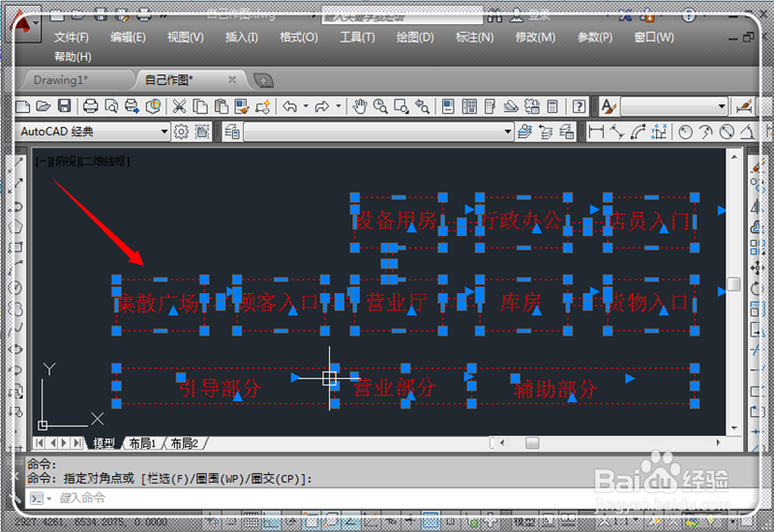Click the Copy icon

(200, 106)
